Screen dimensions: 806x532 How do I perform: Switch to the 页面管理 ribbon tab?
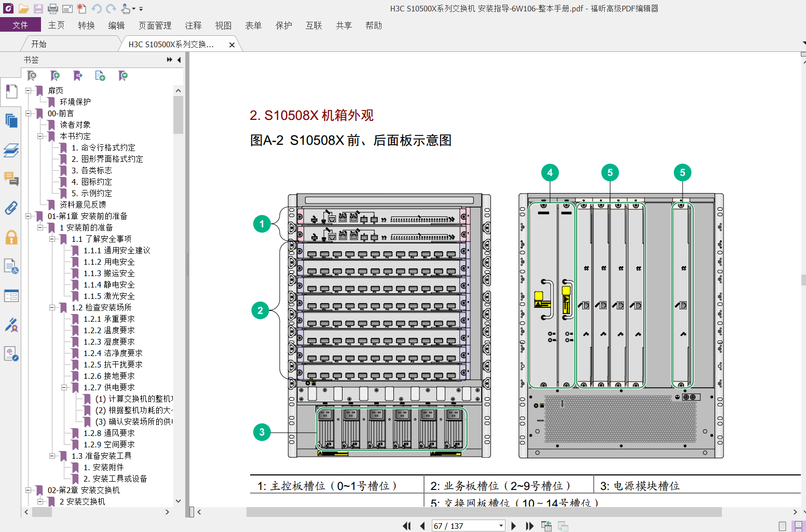pyautogui.click(x=155, y=25)
